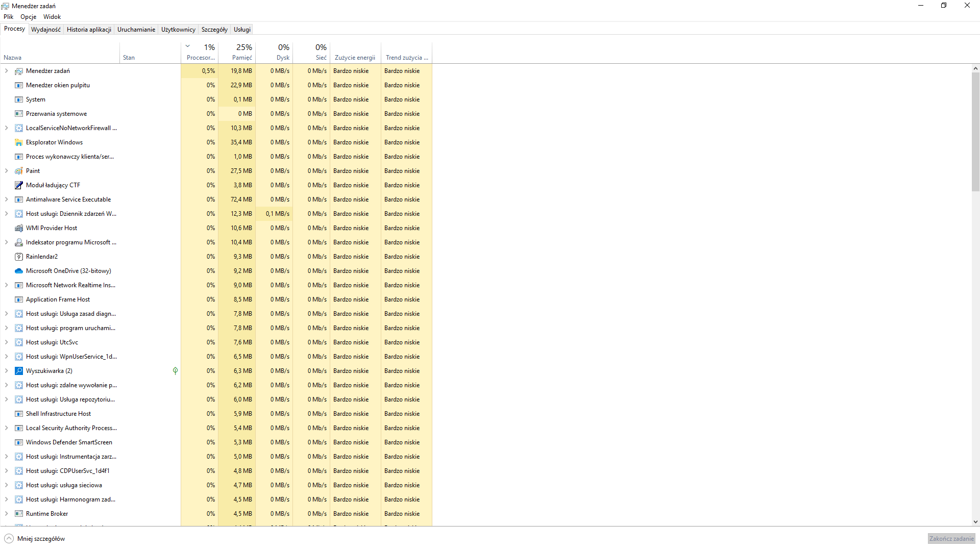Image resolution: width=980 pixels, height=551 pixels.
Task: Expand the Antimalware Service Executable row
Action: tap(6, 199)
